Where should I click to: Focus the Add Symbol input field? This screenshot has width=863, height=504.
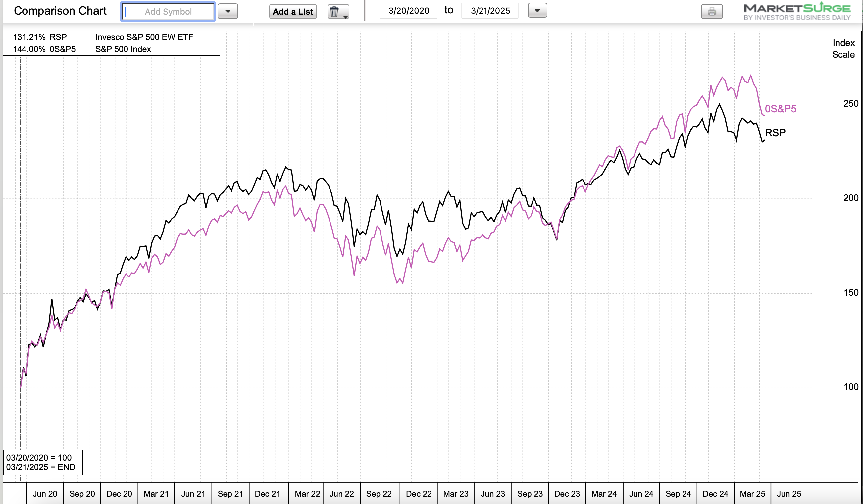[168, 12]
